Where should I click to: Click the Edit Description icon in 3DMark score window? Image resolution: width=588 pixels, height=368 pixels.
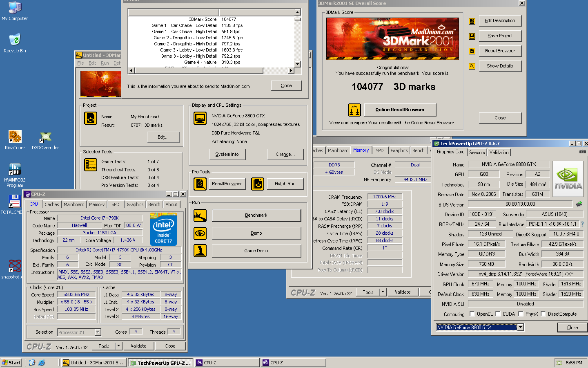pos(472,21)
